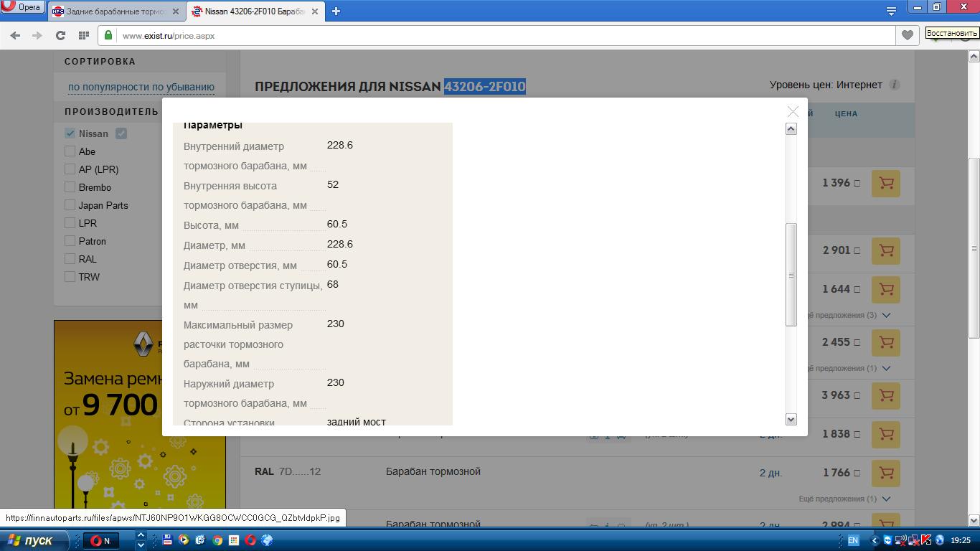Launch Opera from quick launch bar
Viewport: 980px width, 551px height.
250,540
